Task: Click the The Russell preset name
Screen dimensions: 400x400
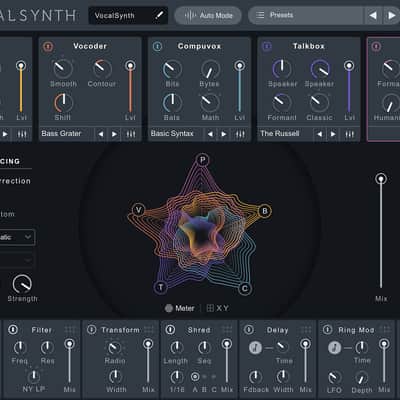Action: [280, 134]
